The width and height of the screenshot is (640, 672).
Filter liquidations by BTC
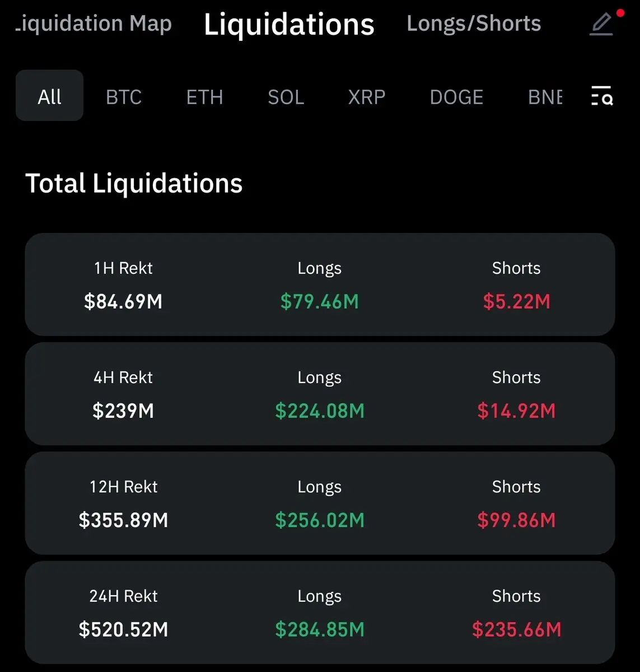coord(124,97)
